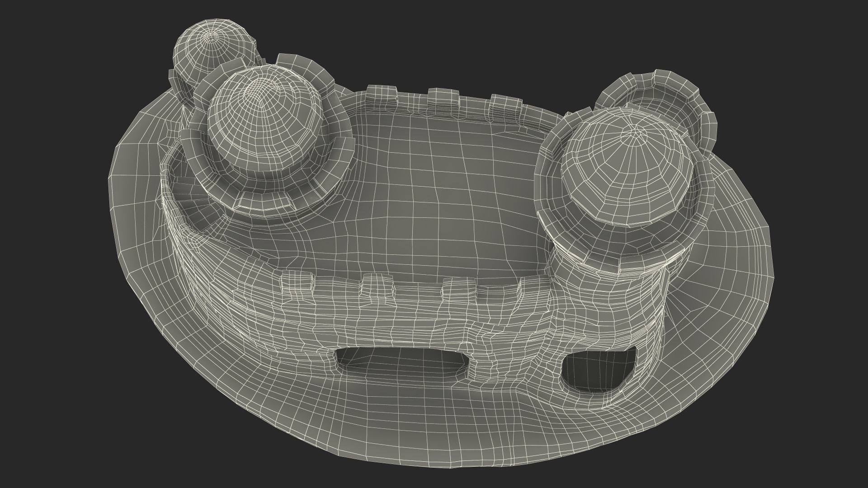The image size is (868, 488).
Task: Click empty dark background above castle
Action: (452, 36)
